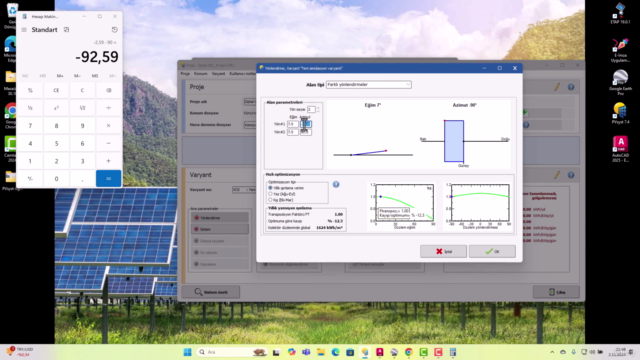
Task: Open the Windows Start menu
Action: (187, 352)
